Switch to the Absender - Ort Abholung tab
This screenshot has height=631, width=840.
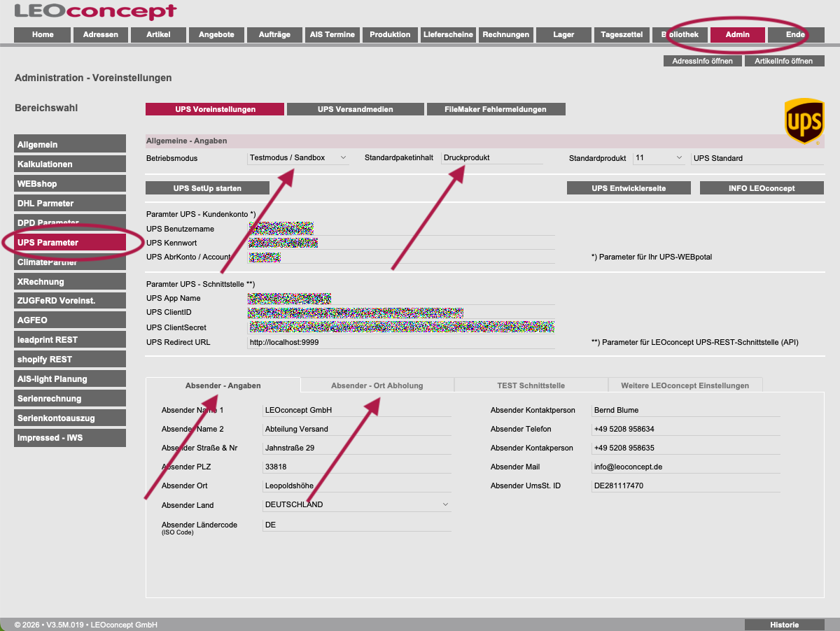point(377,385)
